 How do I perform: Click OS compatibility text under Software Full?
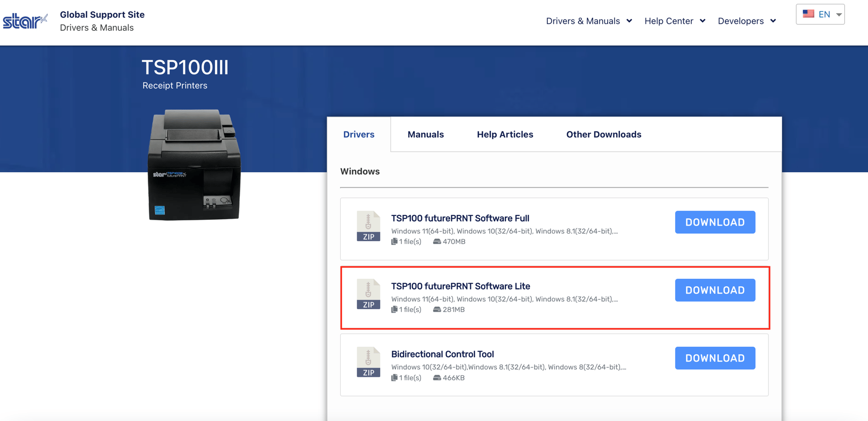pyautogui.click(x=504, y=231)
